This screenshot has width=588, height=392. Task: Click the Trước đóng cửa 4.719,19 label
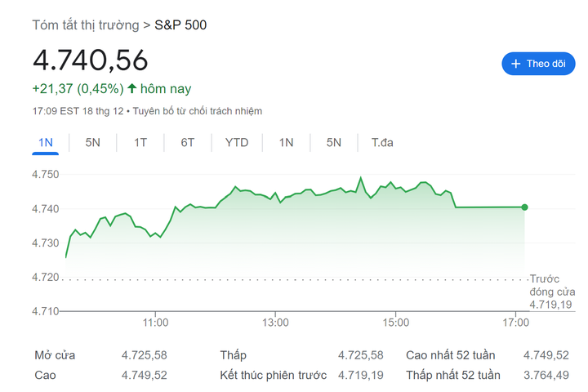click(x=552, y=292)
